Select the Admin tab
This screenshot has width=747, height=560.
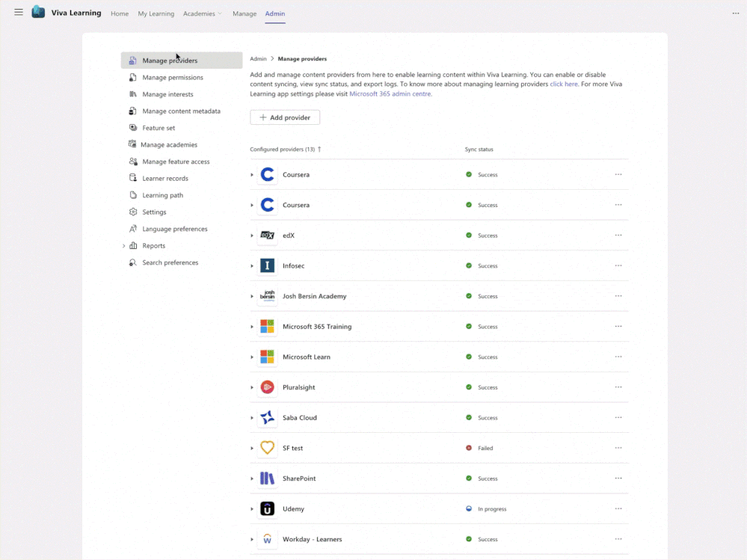(x=275, y=13)
